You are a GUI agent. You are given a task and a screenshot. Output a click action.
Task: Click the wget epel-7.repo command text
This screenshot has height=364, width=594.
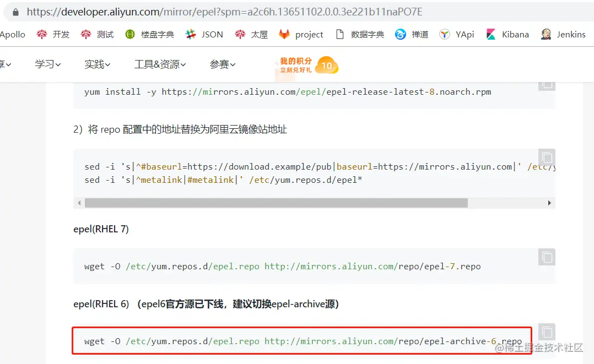pos(282,267)
